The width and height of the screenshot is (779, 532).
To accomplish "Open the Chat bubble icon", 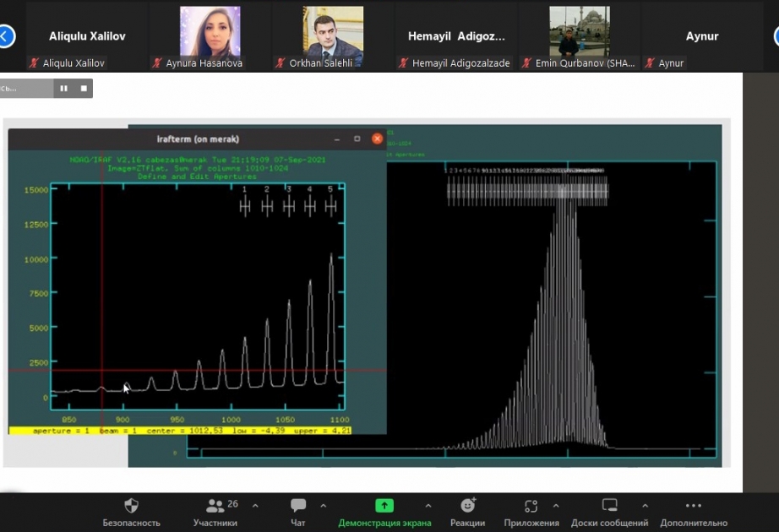I will 298,506.
